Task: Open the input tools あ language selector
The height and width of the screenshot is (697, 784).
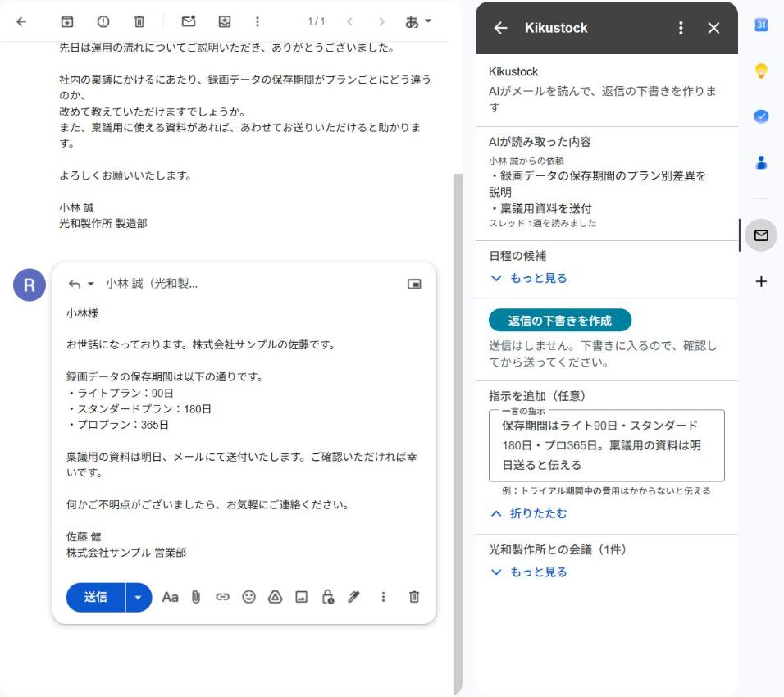Action: (418, 21)
